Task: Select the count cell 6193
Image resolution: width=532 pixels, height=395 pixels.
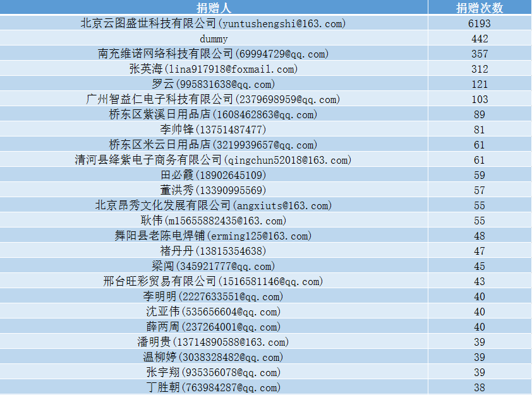Action: click(x=480, y=23)
